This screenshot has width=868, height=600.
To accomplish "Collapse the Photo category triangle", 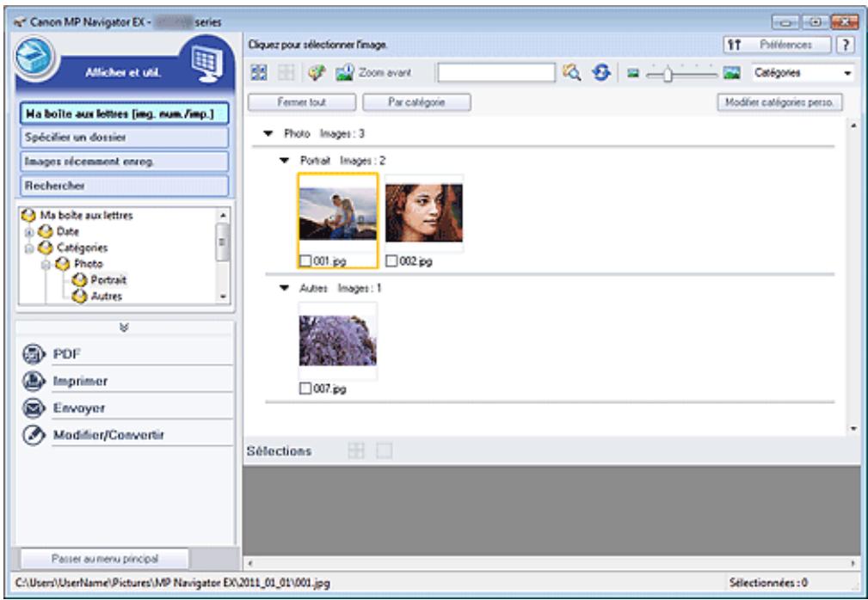I will [268, 134].
